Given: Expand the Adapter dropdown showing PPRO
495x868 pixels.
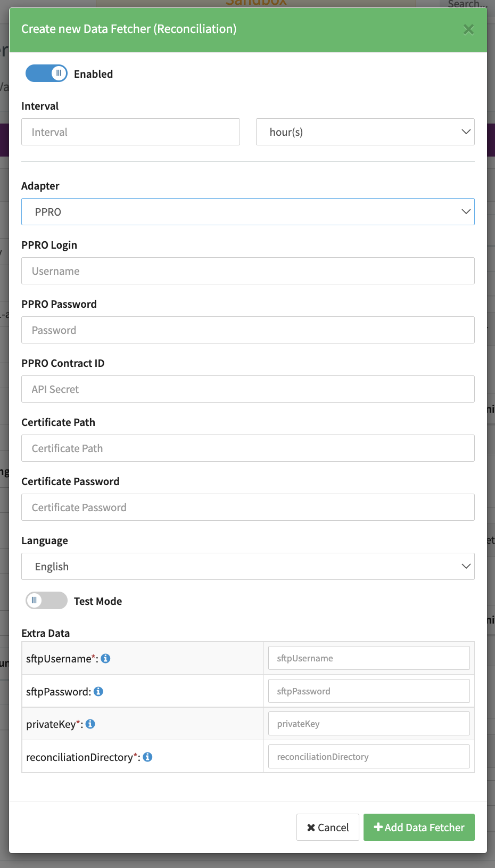Looking at the screenshot, I should tap(248, 212).
